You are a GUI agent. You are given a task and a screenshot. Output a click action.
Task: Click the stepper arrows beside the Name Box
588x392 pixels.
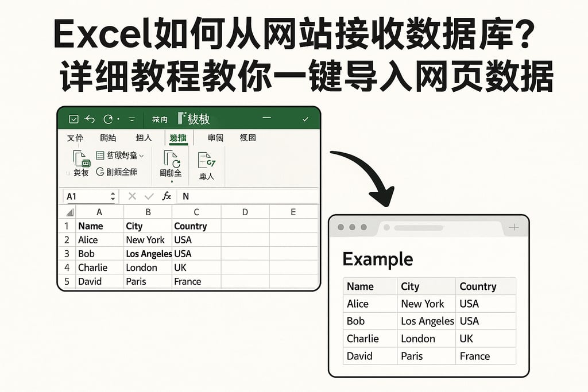[113, 196]
